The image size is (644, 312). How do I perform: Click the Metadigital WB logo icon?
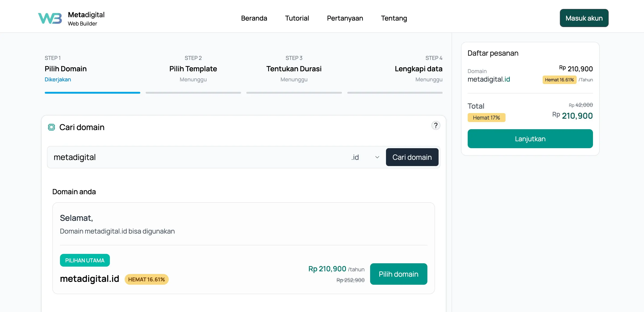click(50, 18)
